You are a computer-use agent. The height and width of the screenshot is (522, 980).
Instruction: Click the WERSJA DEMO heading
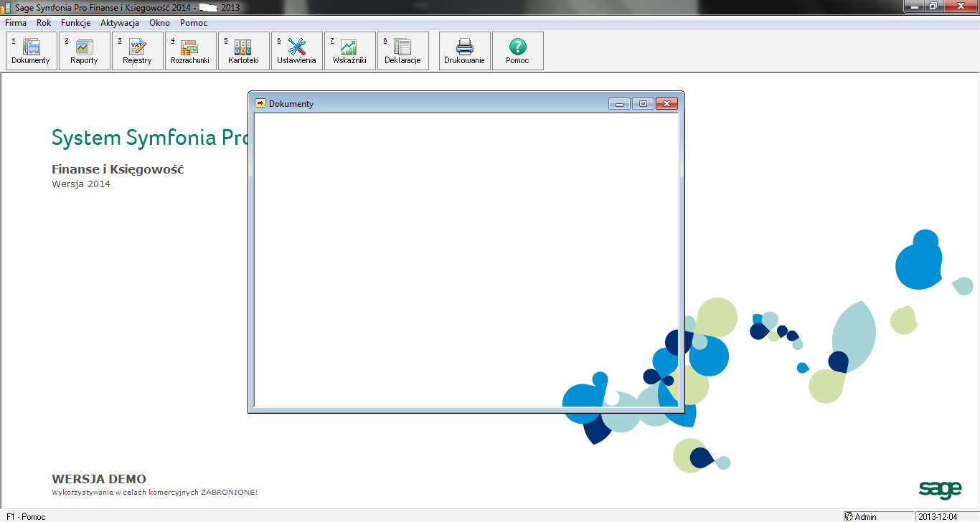pos(99,479)
